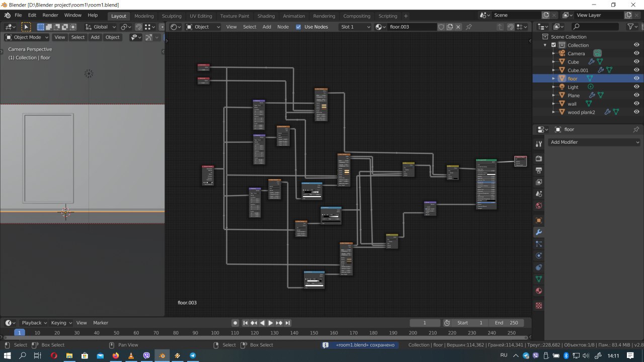Switch to the UV Editing workspace tab
The width and height of the screenshot is (644, 362).
pos(201,16)
